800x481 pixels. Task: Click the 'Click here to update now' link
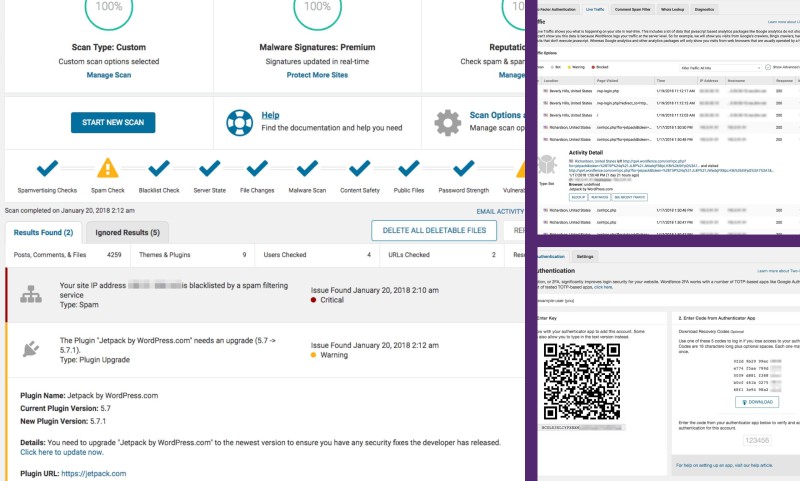[x=62, y=452]
